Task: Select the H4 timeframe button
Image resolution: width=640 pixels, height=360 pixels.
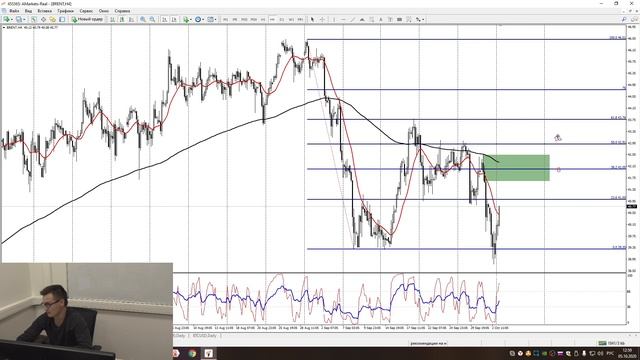Action: pyautogui.click(x=272, y=19)
